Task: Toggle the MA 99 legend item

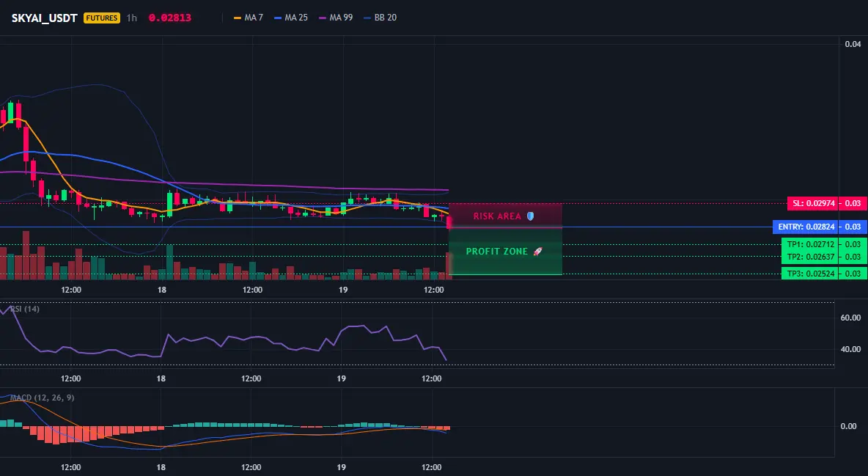Action: pyautogui.click(x=336, y=18)
